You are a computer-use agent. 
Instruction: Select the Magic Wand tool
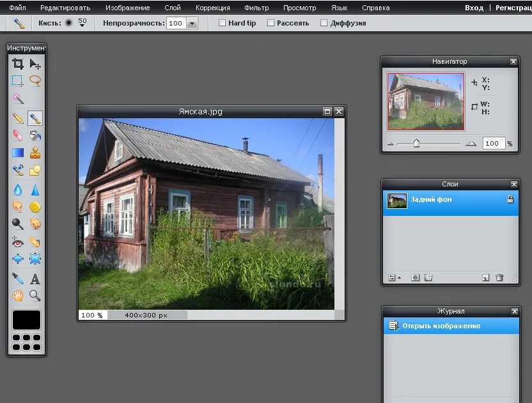18,98
